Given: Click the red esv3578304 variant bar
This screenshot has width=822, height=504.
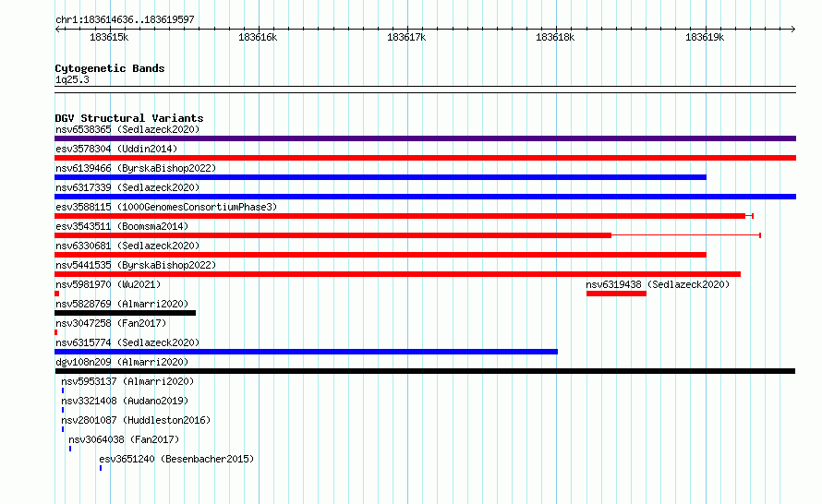Looking at the screenshot, I should click(425, 158).
